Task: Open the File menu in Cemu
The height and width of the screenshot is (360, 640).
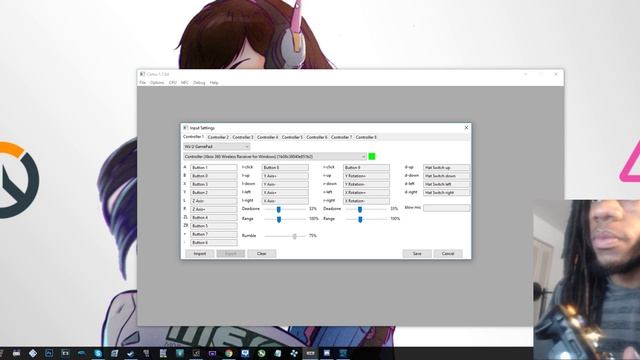Action: tap(142, 83)
